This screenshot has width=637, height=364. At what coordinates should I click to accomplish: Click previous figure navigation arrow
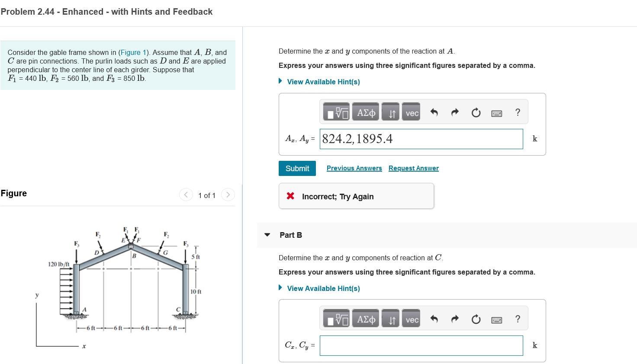[186, 195]
